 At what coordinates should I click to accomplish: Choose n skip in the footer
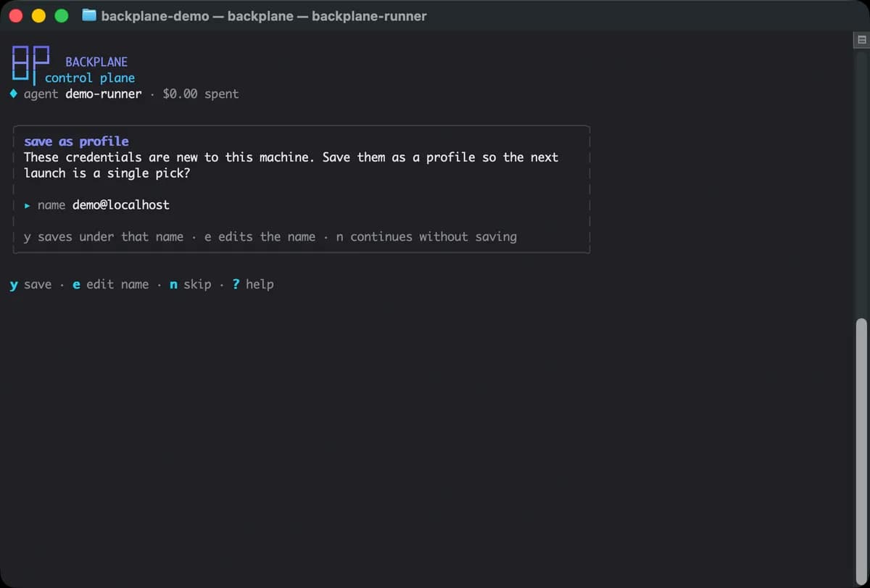click(191, 284)
